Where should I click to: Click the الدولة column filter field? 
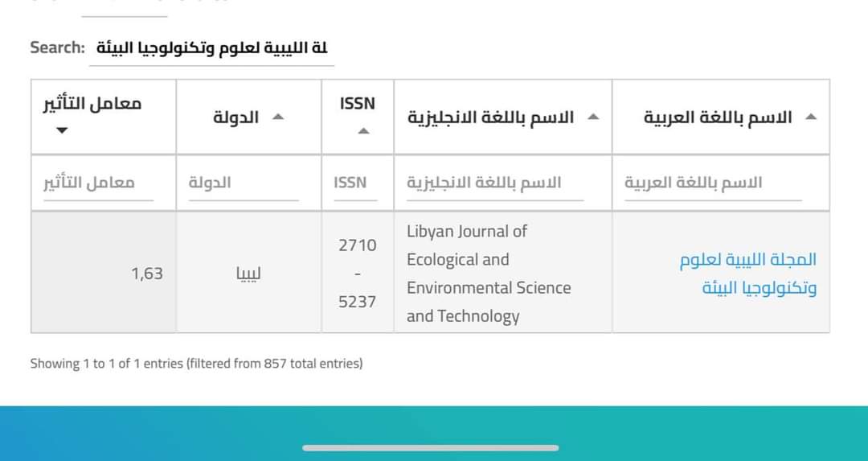point(243,183)
